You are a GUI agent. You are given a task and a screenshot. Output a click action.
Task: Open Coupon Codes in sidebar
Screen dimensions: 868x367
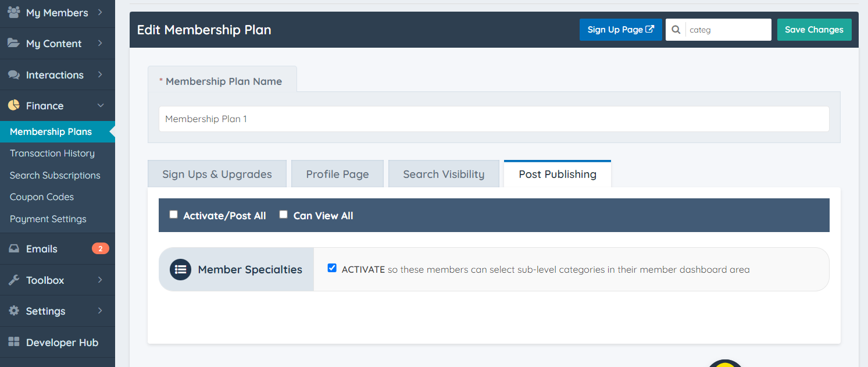(42, 197)
